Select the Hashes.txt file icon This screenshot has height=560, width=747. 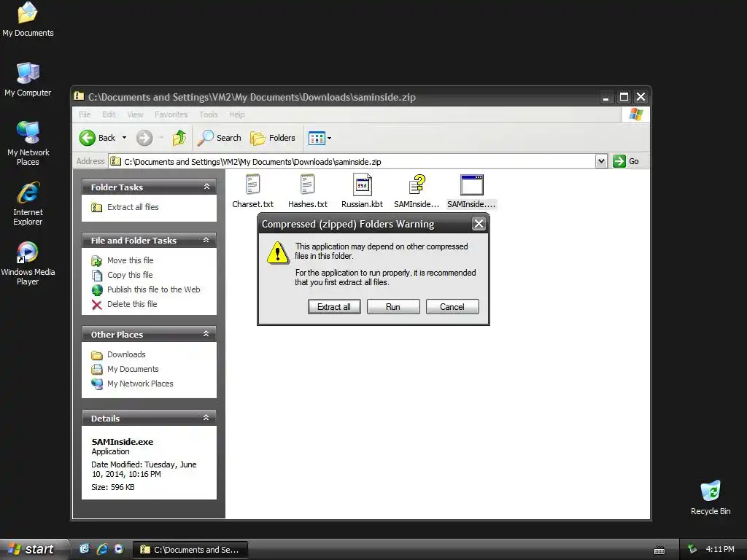click(x=308, y=184)
